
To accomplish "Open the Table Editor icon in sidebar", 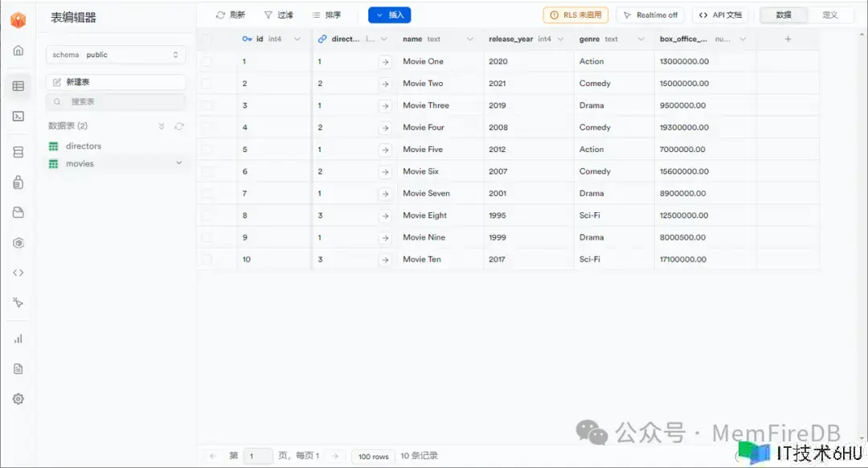I will point(18,86).
